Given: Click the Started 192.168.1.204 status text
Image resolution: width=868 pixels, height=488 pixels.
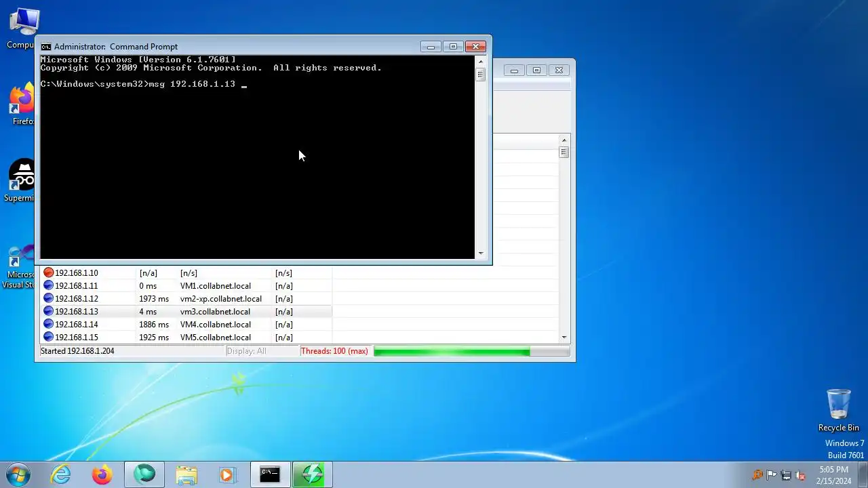Looking at the screenshot, I should tap(77, 351).
